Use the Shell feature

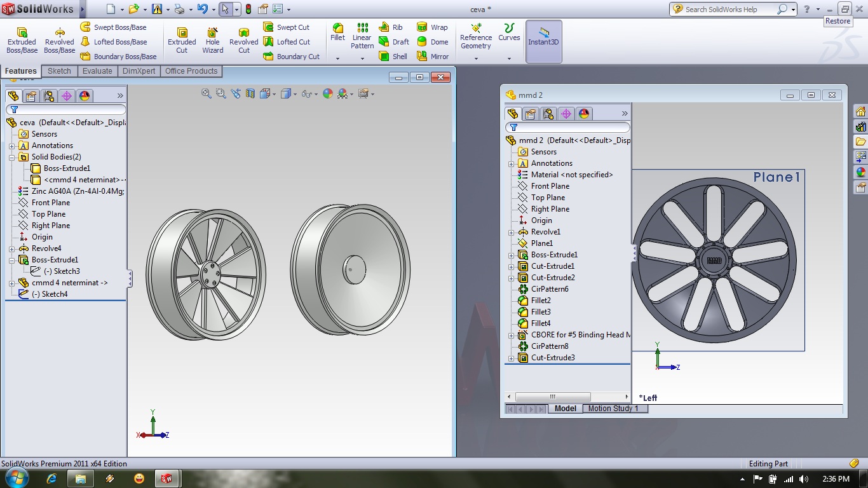[393, 57]
